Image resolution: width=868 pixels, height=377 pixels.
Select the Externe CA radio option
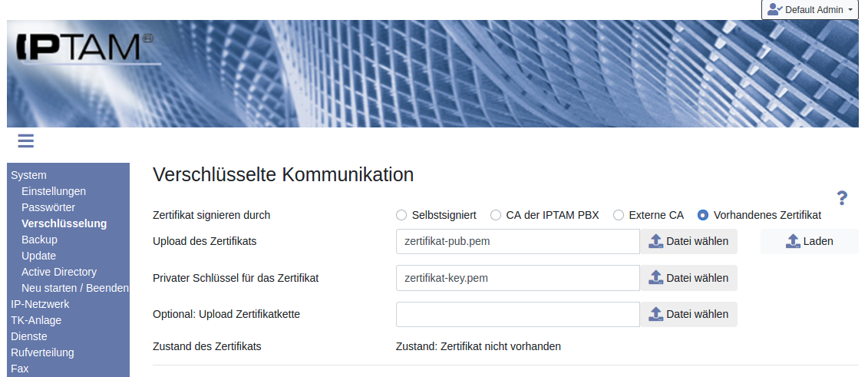pos(619,215)
